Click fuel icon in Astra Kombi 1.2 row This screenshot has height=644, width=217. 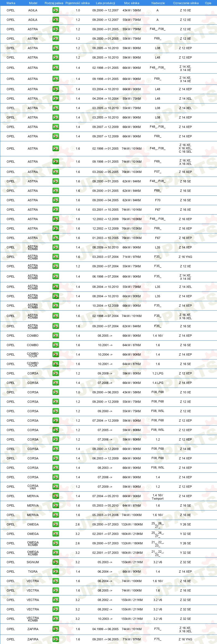[55, 266]
